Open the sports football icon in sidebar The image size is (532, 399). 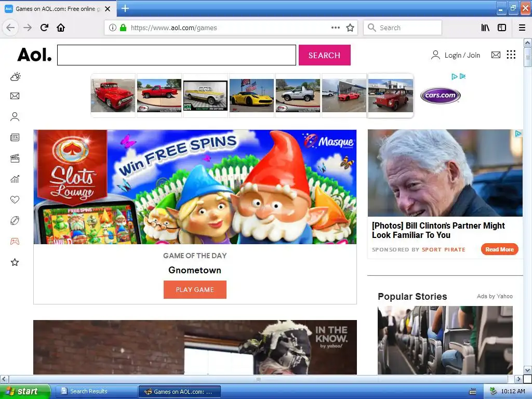[15, 220]
